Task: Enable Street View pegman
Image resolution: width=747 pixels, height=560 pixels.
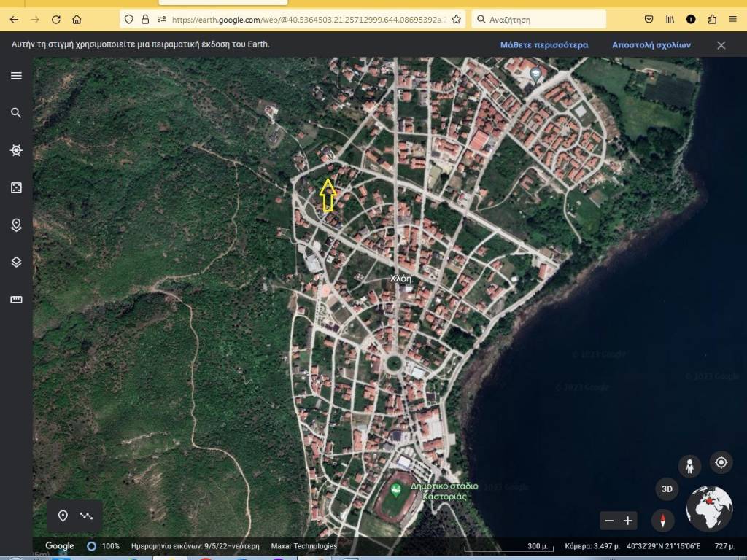Action: pos(689,465)
